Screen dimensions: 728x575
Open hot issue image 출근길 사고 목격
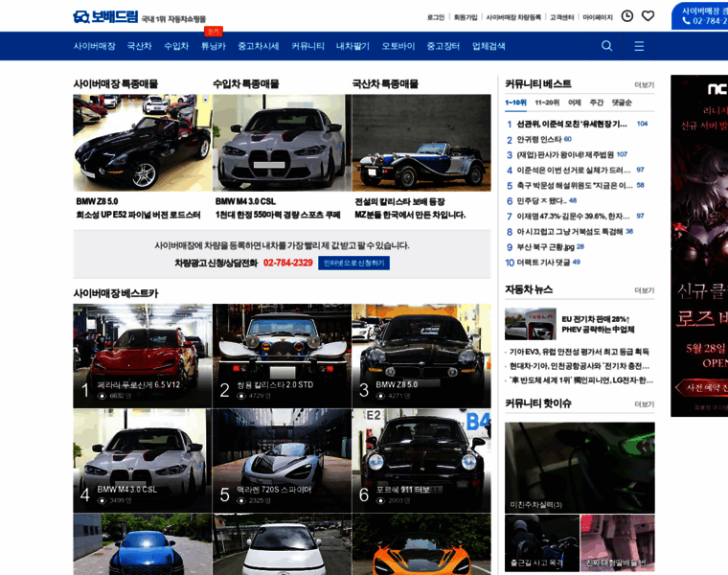coord(542,543)
